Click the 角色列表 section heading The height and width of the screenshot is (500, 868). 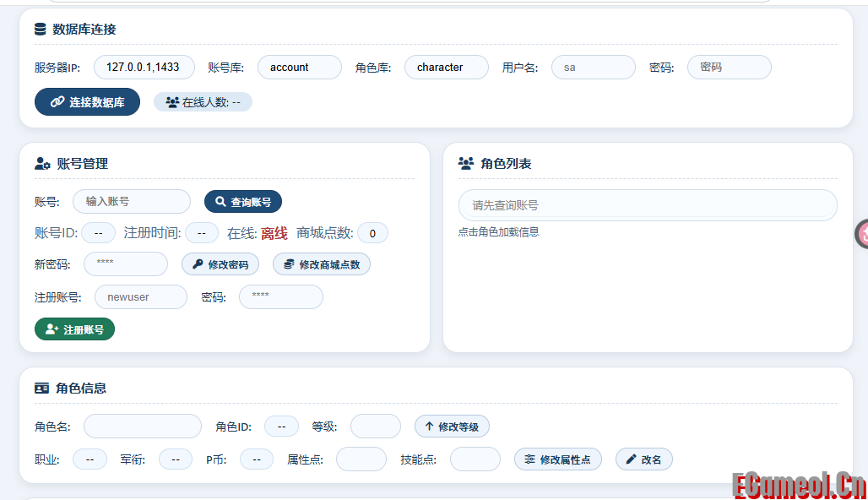tap(506, 164)
